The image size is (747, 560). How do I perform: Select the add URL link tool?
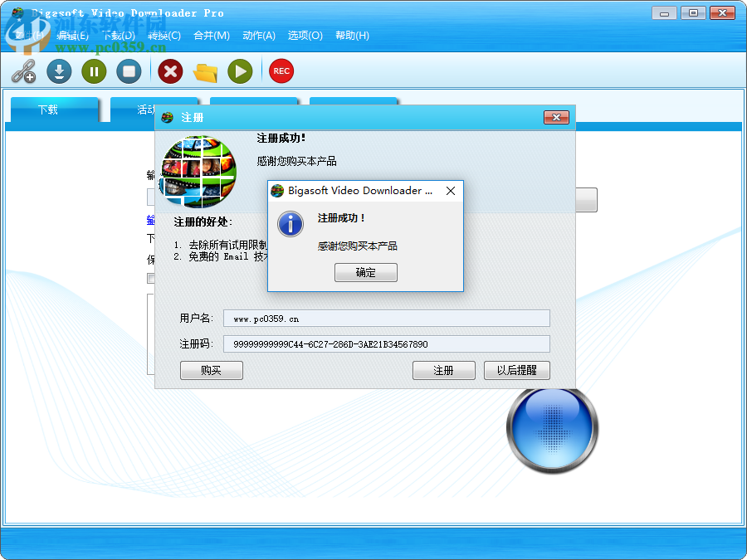point(22,71)
